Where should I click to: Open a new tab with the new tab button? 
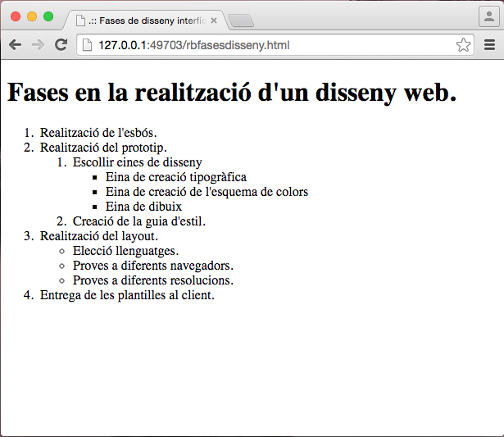239,20
